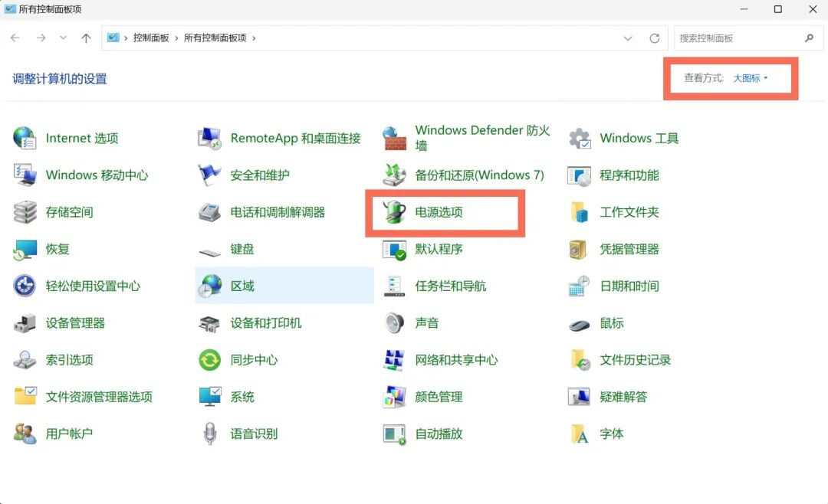This screenshot has height=504, width=828.
Task: Open the 存储空间 drives icon
Action: point(25,212)
